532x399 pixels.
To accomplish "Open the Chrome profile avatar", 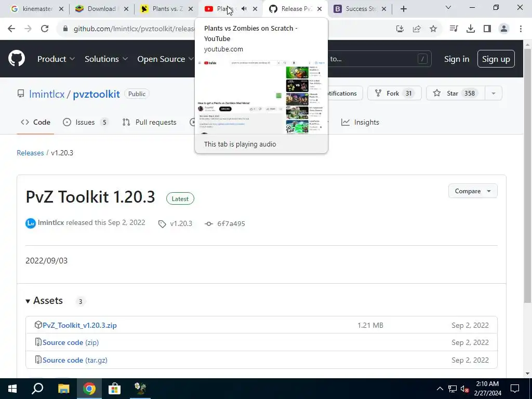I will (504, 29).
